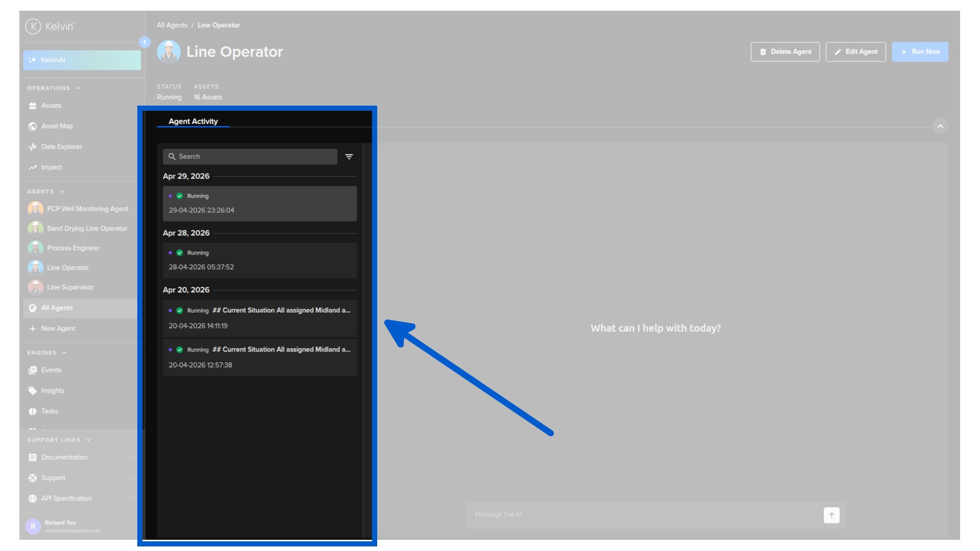Click the Insights tag icon
This screenshot has width=980, height=551.
coord(33,391)
